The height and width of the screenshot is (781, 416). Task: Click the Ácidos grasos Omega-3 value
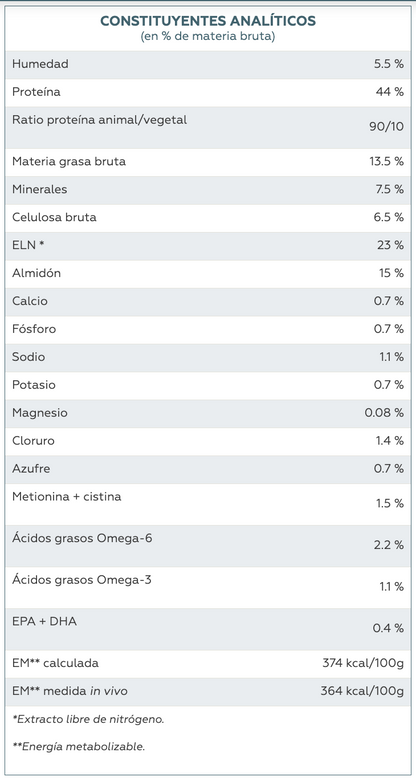click(x=391, y=587)
